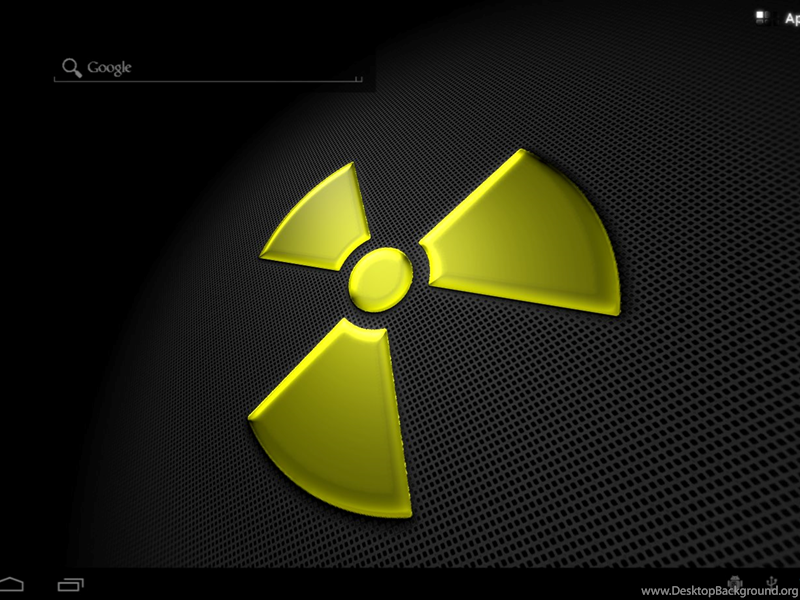
Task: Click the www.DesktopBackground.org watermark
Action: click(x=719, y=591)
